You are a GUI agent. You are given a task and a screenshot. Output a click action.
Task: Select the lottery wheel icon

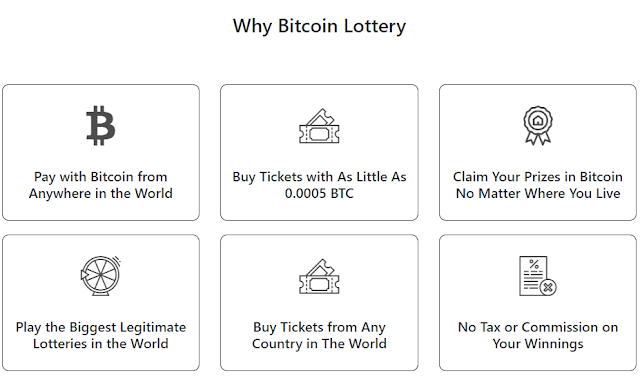pos(100,276)
